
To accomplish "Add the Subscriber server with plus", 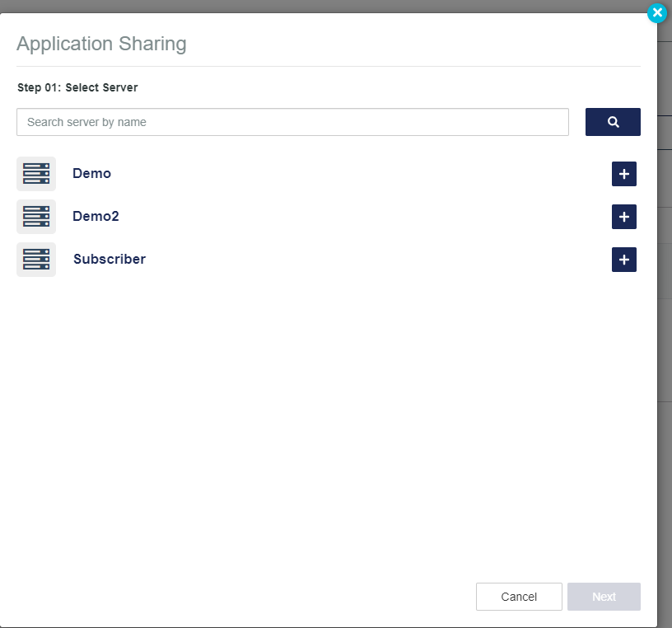I will coord(623,260).
